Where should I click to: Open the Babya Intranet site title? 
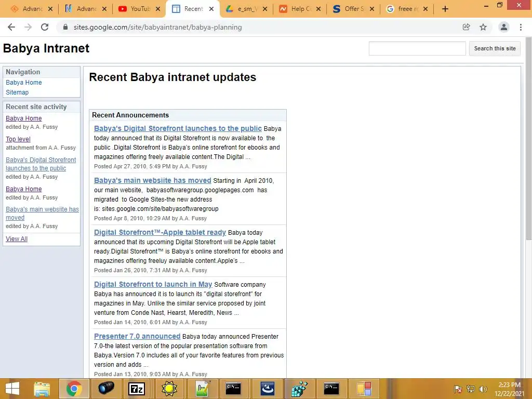[x=46, y=48]
